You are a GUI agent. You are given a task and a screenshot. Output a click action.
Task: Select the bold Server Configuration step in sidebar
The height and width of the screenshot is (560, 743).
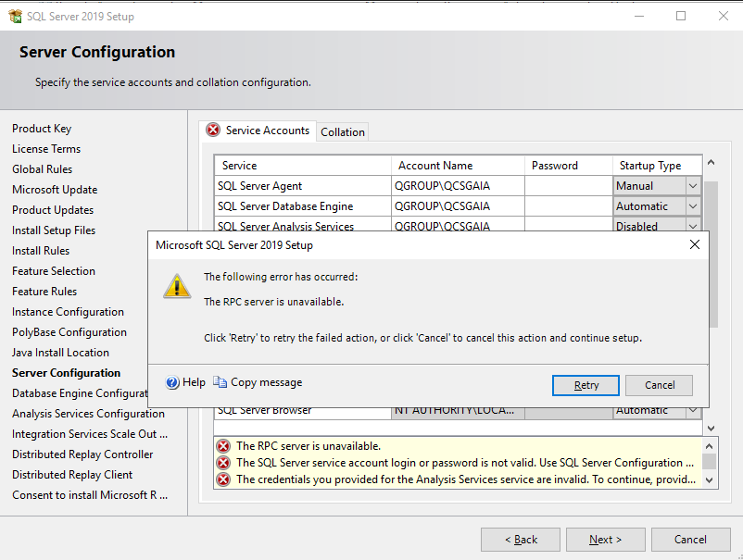[67, 372]
